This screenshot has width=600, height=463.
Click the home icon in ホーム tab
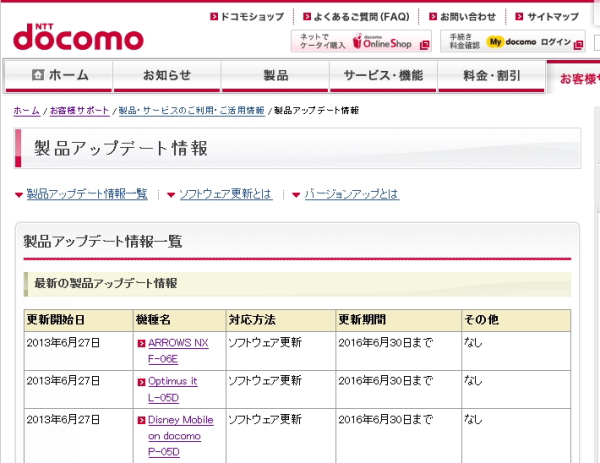tap(38, 75)
